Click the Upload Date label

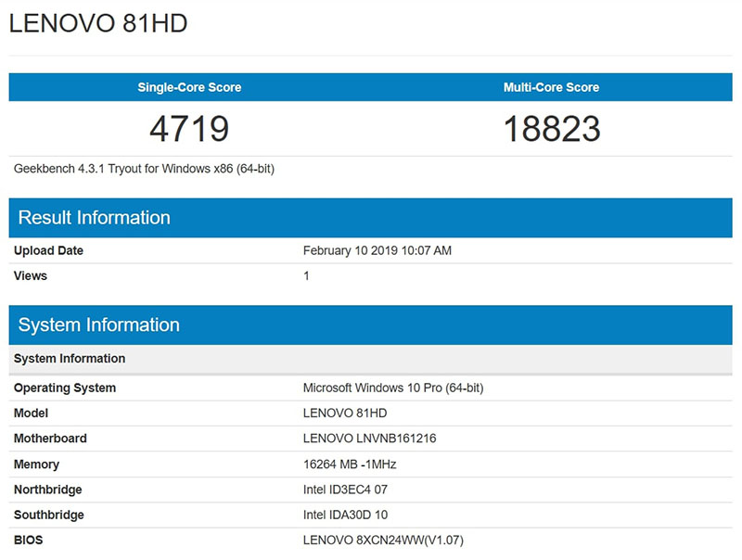[48, 250]
